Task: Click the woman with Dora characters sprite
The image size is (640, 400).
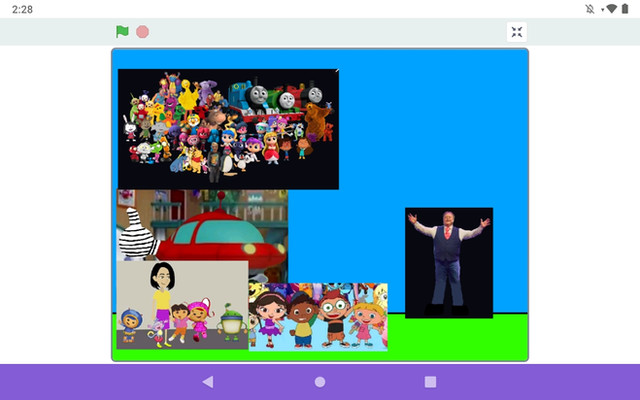Action: (x=182, y=305)
